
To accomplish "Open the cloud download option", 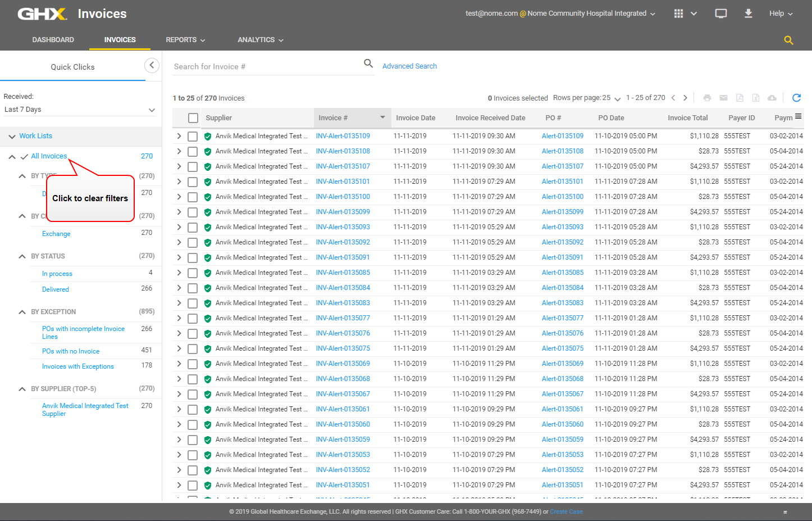I will 772,97.
